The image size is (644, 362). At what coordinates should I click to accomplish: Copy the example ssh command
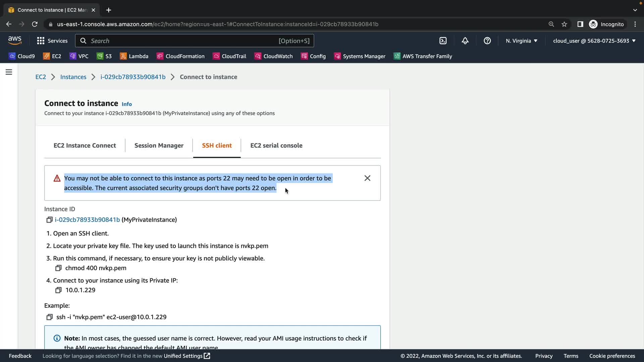point(50,317)
